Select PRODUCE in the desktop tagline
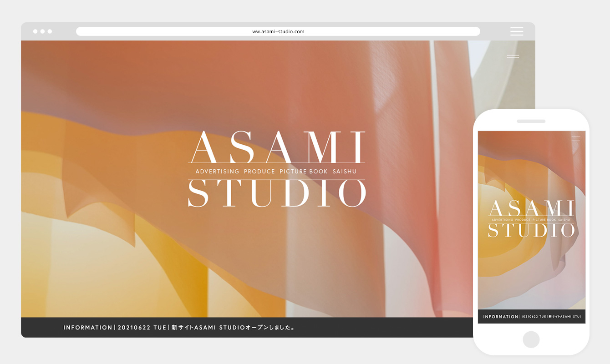 point(259,172)
